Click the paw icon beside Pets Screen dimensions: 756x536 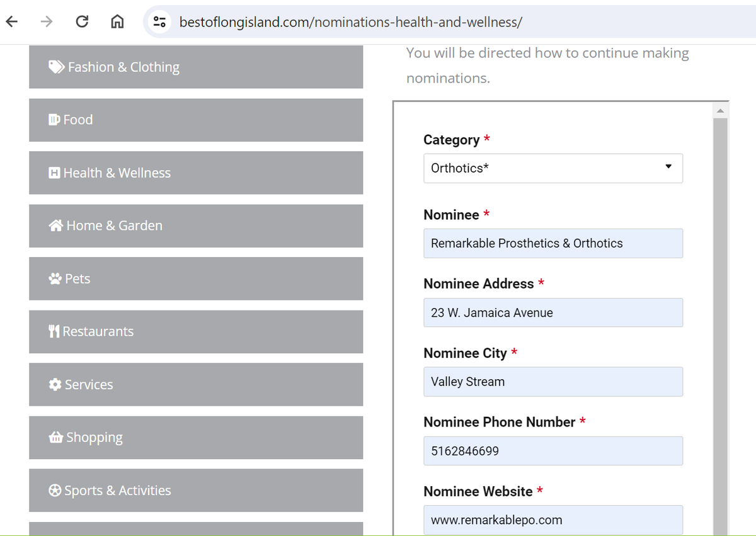click(x=55, y=278)
